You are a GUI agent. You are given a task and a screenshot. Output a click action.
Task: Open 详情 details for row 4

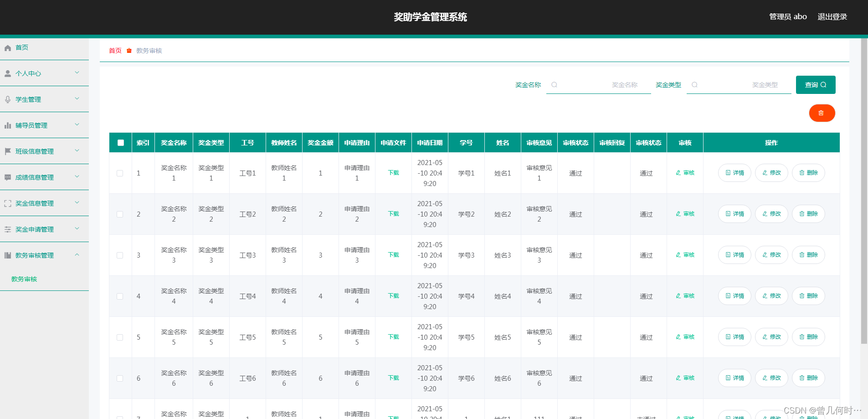(734, 296)
